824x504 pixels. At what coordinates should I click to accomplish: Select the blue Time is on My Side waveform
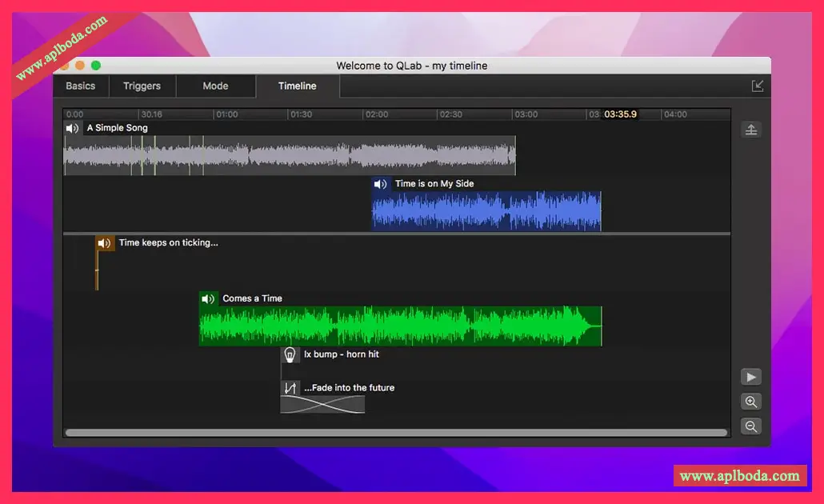[486, 211]
